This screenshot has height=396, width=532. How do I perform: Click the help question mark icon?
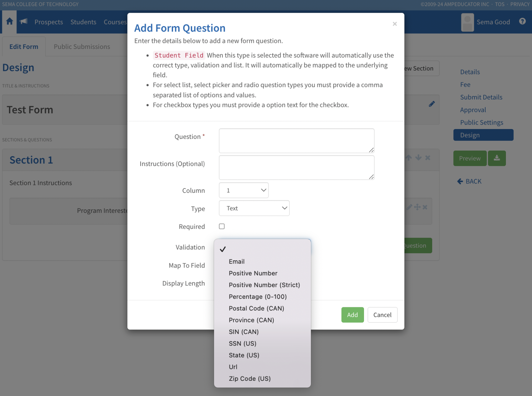pos(522,21)
